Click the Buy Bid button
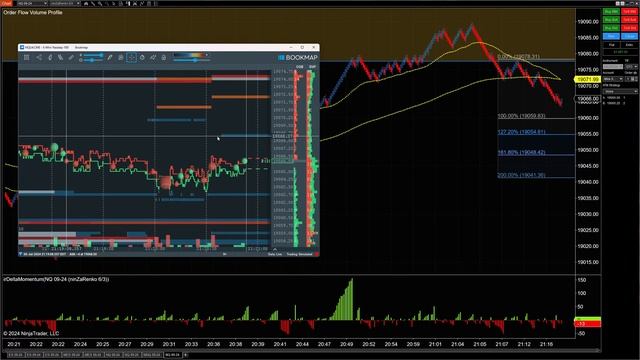The image size is (640, 360). tap(611, 28)
